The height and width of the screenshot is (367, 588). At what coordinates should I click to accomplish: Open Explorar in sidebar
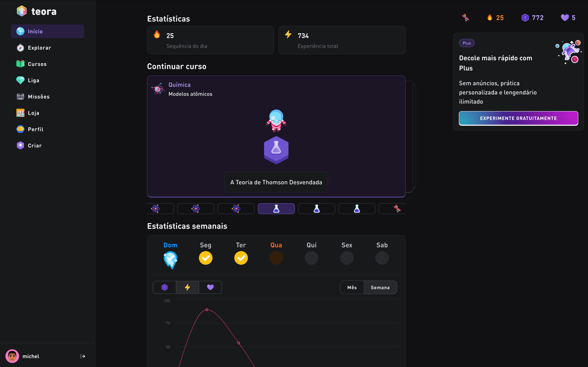coord(39,48)
